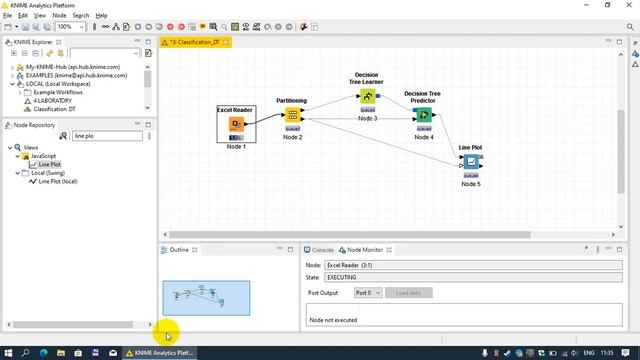
Task: Click the KNIME preferences wrench icon
Action: click(303, 27)
